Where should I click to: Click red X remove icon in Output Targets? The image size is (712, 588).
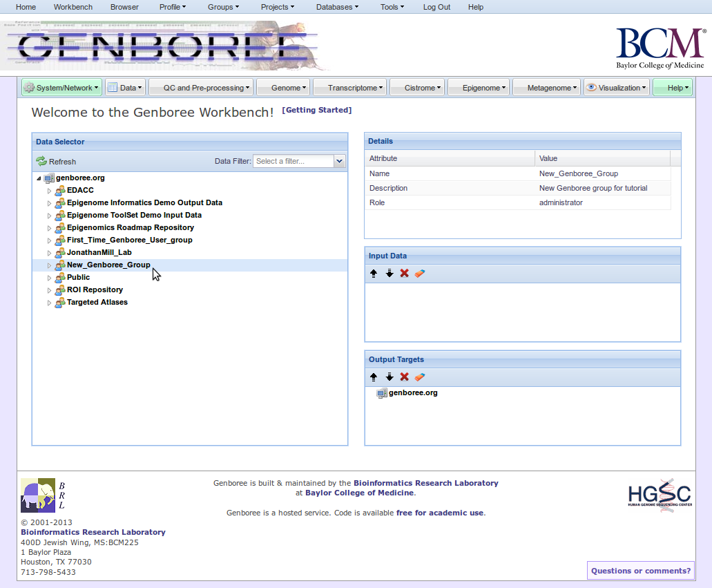click(x=405, y=377)
